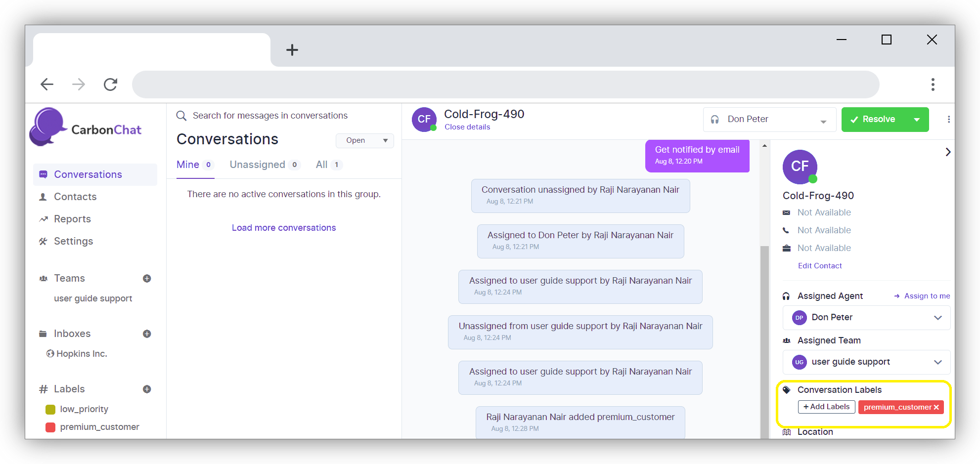
Task: Open the browser three-dot menu
Action: (x=933, y=84)
